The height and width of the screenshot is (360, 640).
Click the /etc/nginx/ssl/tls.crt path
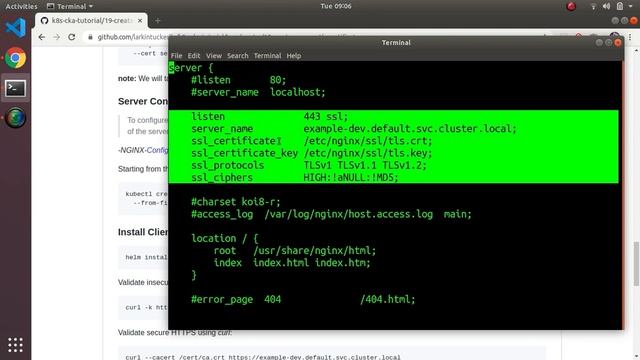point(368,141)
